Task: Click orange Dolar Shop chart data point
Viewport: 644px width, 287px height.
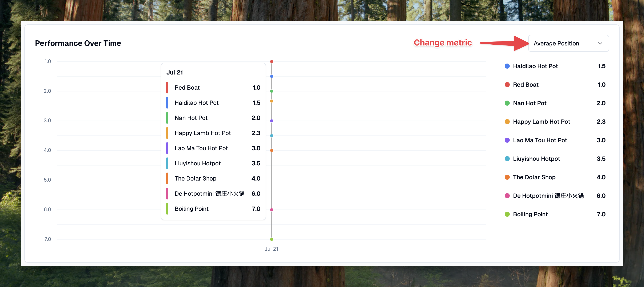Action: click(271, 150)
